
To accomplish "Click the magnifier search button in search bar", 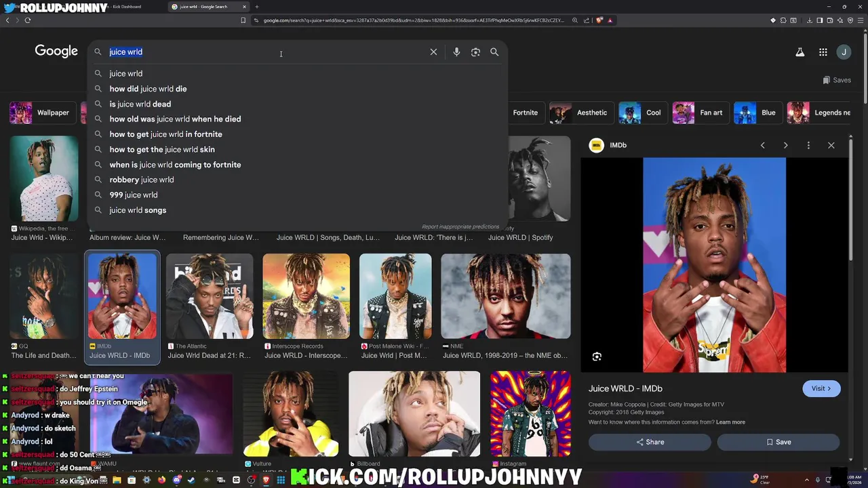I will pos(494,52).
